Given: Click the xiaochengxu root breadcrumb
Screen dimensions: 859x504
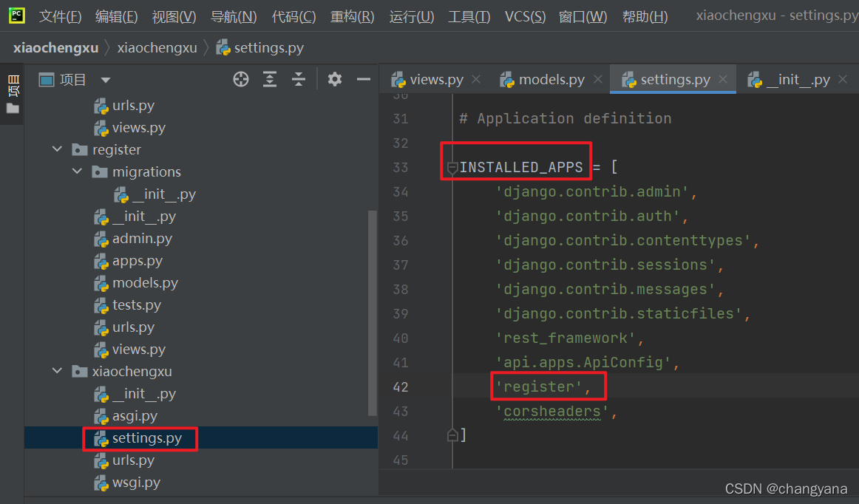Looking at the screenshot, I should (56, 47).
